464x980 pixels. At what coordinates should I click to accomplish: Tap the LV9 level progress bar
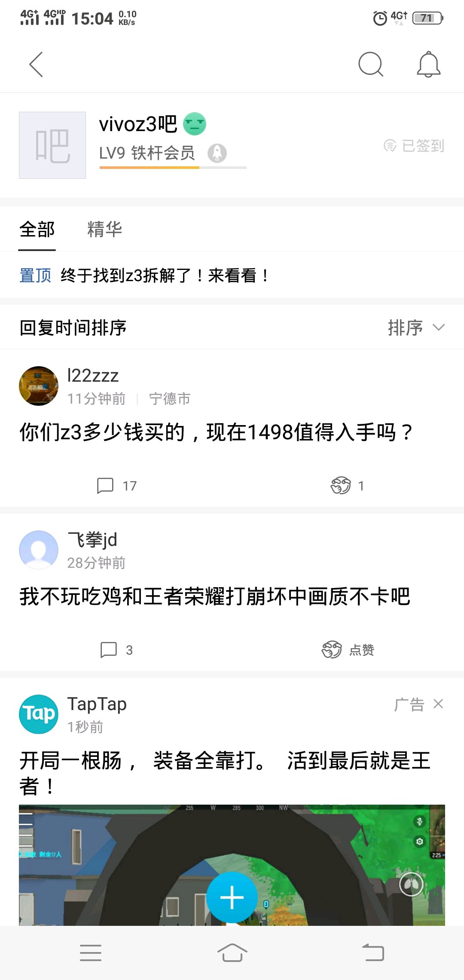173,167
